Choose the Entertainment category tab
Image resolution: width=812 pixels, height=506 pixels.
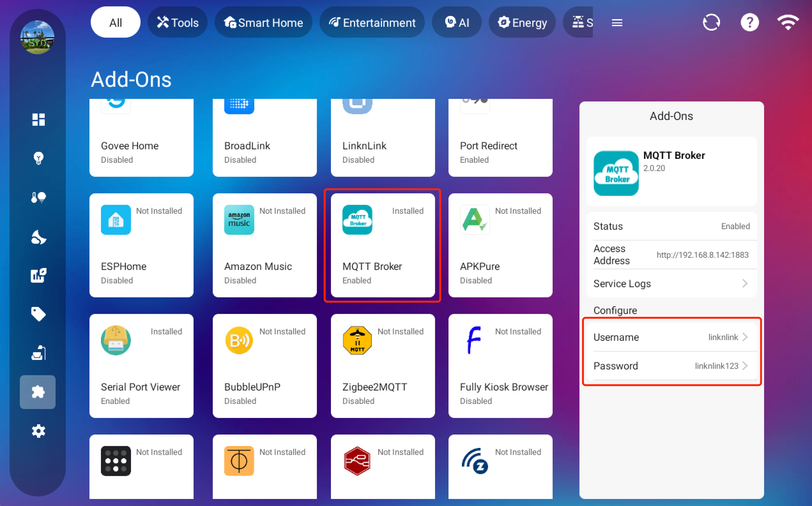[372, 23]
